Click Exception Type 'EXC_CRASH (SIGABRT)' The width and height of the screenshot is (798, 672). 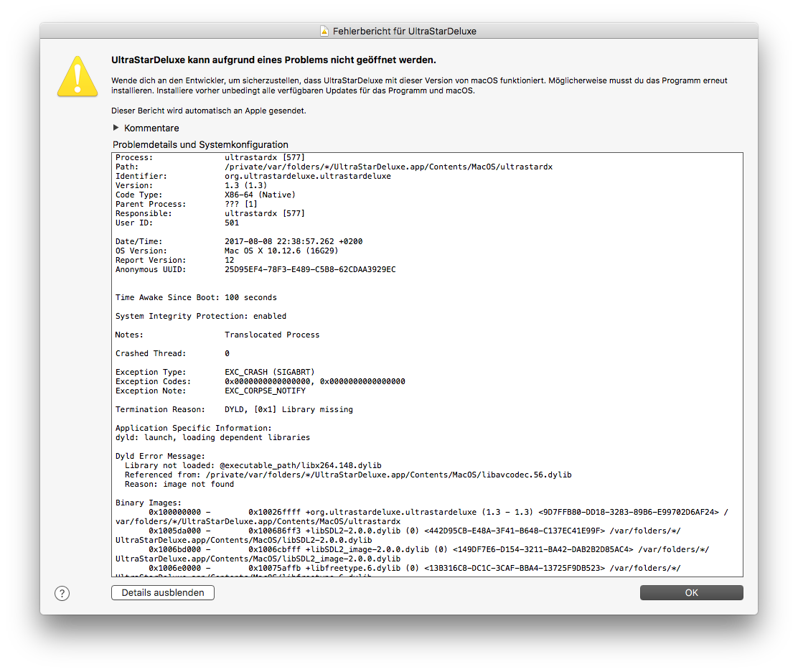(x=270, y=372)
